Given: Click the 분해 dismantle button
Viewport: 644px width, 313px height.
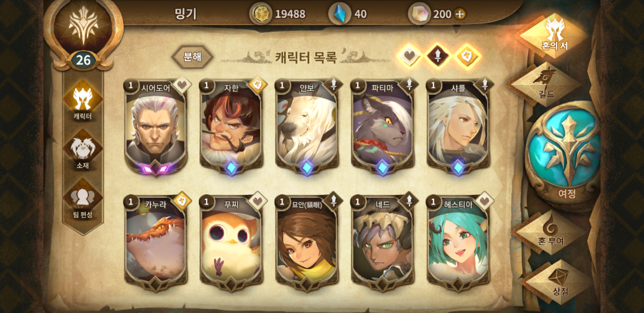Looking at the screenshot, I should (x=192, y=57).
